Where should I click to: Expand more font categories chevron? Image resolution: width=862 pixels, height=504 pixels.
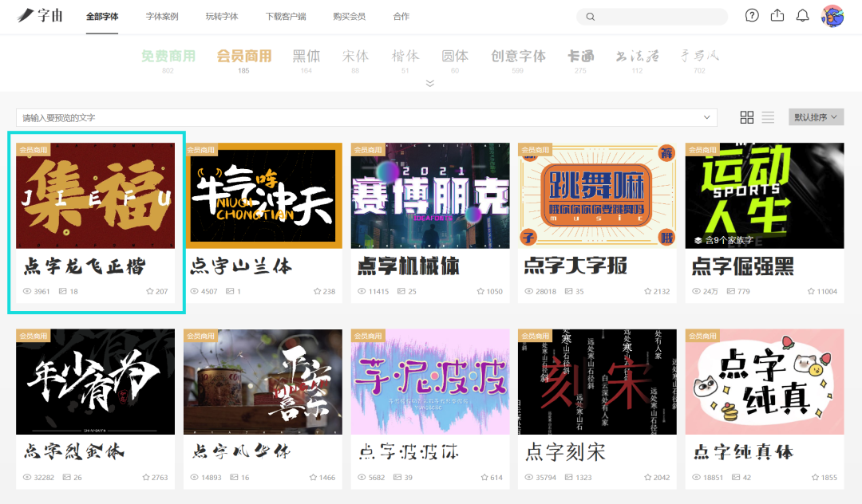430,83
